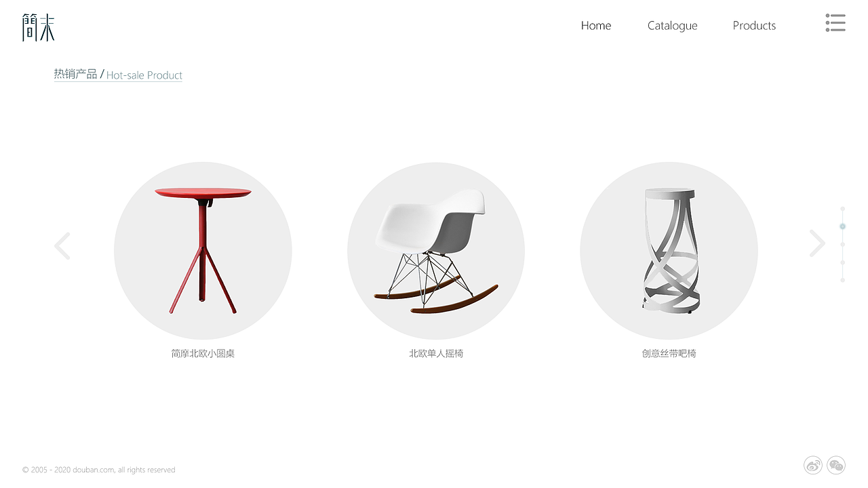Open the red round table product image
Screen dimensions: 868x488
[x=203, y=251]
